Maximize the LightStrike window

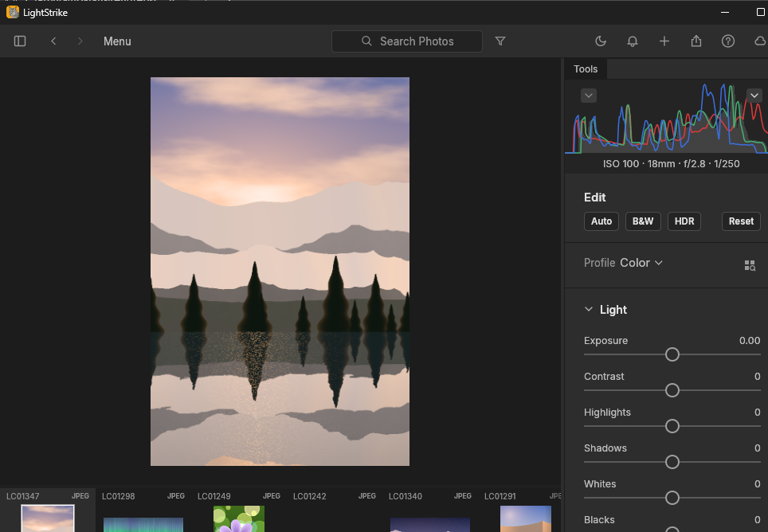(x=761, y=12)
